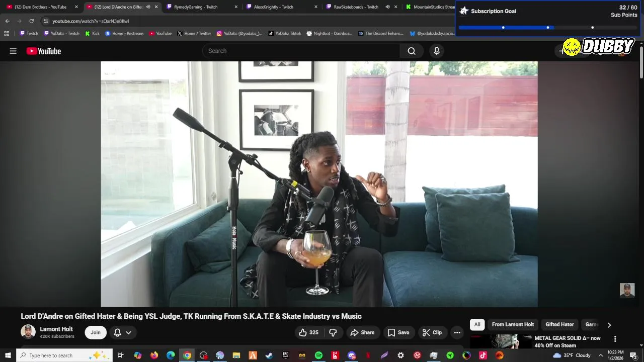
Task: Dislike the video with thumbs down
Action: [333, 332]
